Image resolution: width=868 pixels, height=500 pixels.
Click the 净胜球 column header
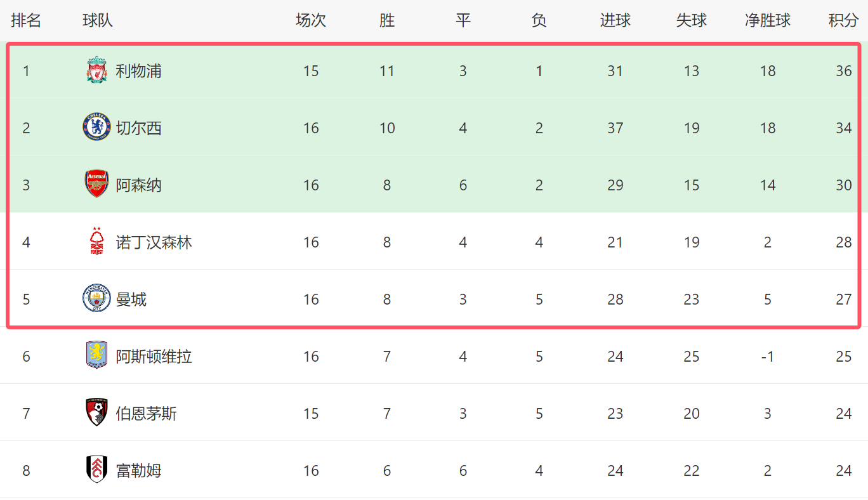click(x=768, y=20)
